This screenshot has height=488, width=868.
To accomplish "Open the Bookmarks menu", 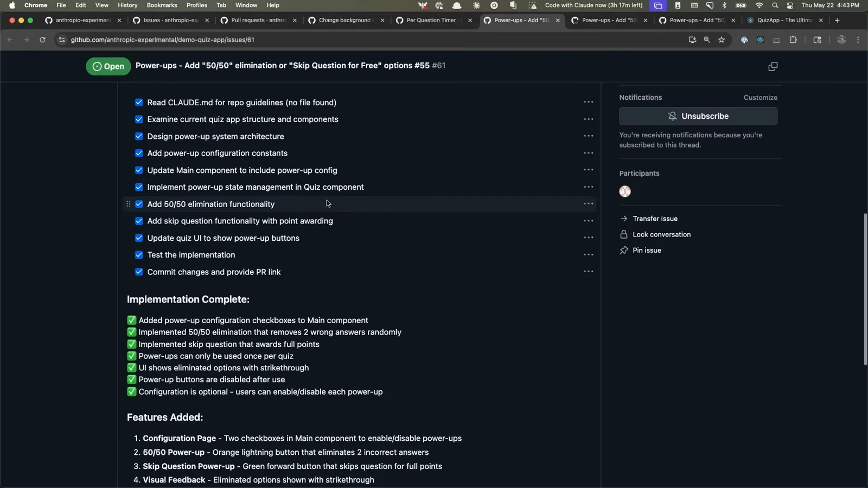I will [162, 5].
